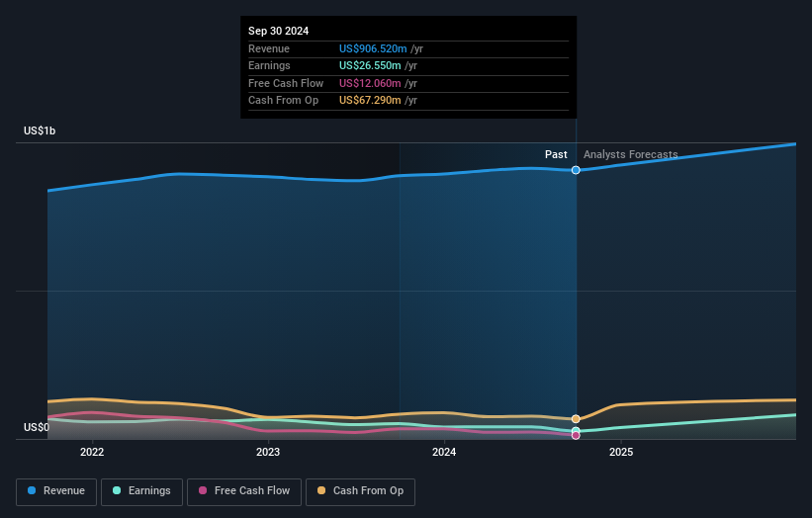812x518 pixels.
Task: Click the Revenue row label in tooltip
Action: (269, 48)
